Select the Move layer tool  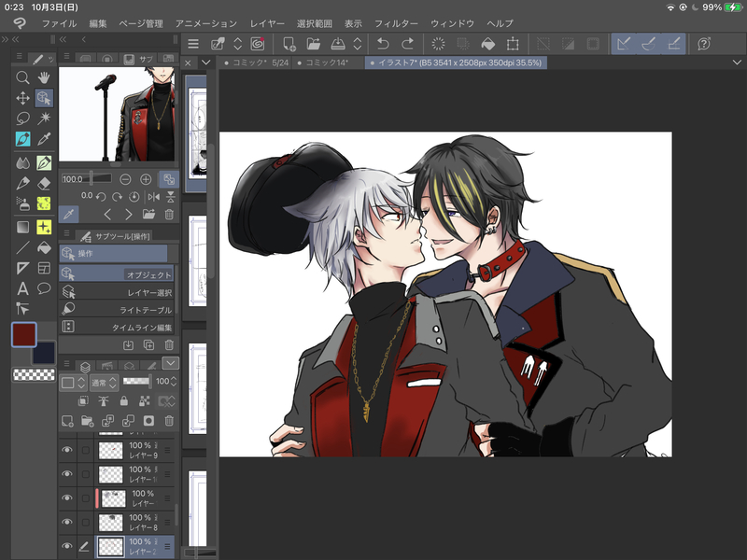tap(22, 98)
